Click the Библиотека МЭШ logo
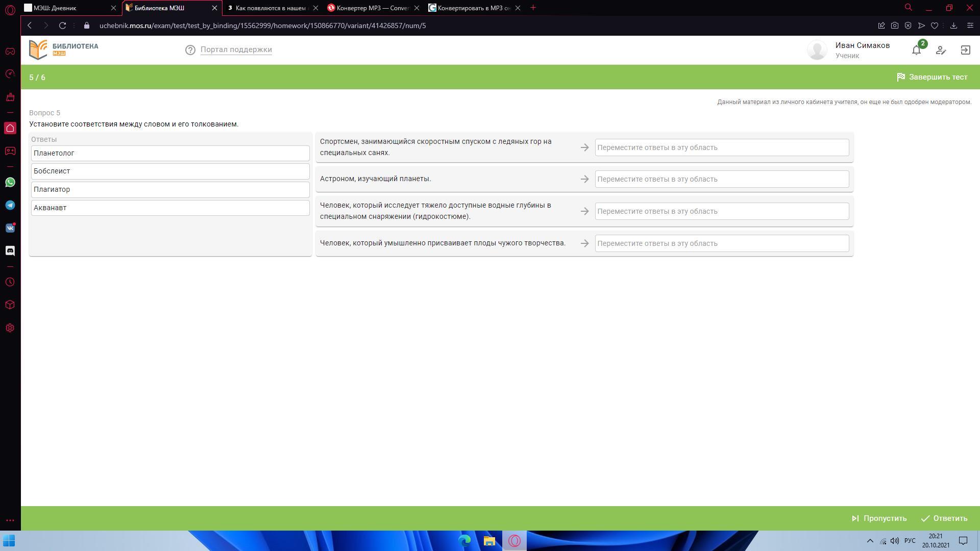980x551 pixels. (x=63, y=49)
